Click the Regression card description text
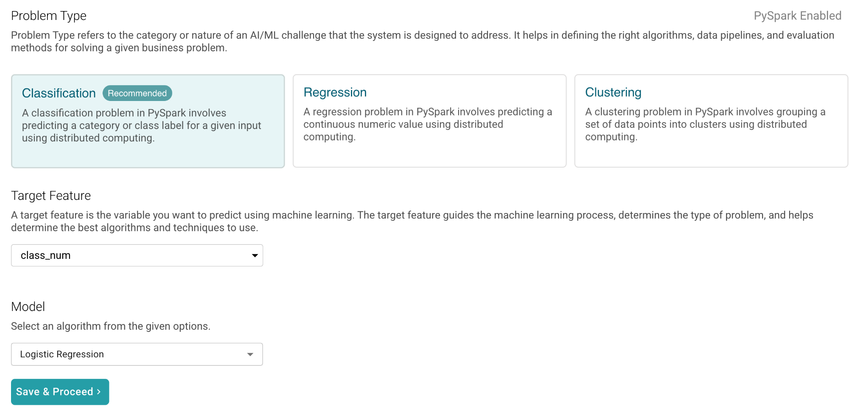The width and height of the screenshot is (868, 415). click(x=427, y=124)
